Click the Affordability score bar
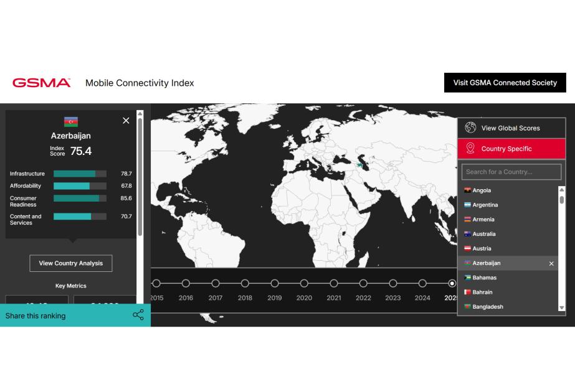The width and height of the screenshot is (575, 392). [80, 186]
